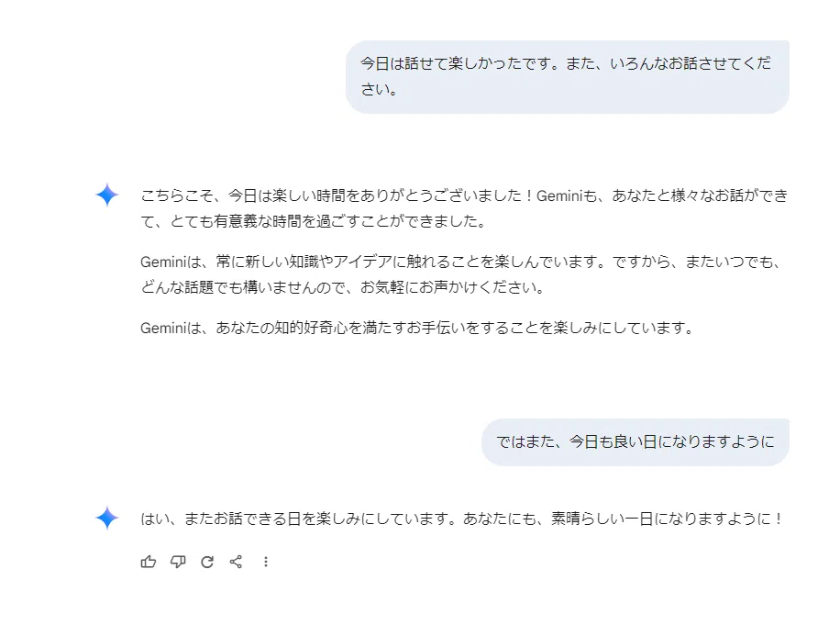Click the phrase ですから、またいつでも
The width and height of the screenshot is (840, 636).
692,262
